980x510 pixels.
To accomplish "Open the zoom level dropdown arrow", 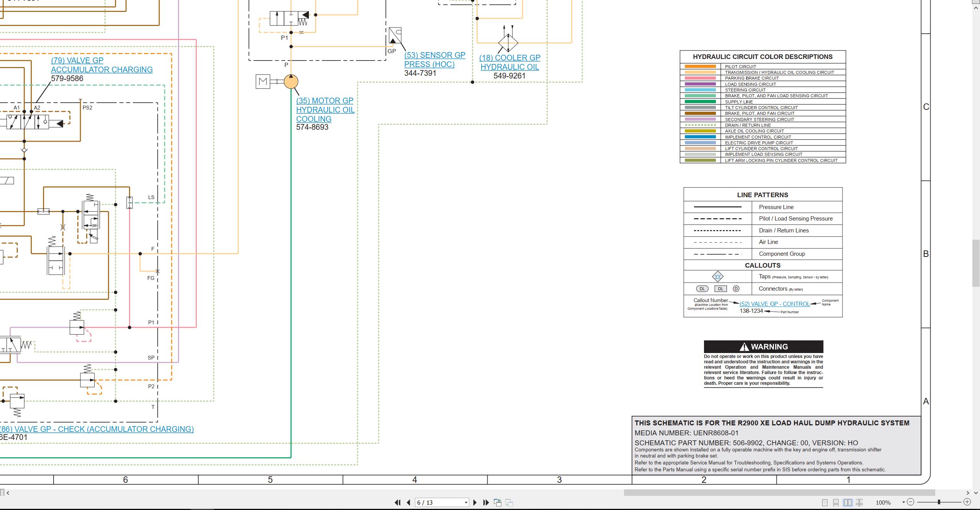I will click(903, 502).
